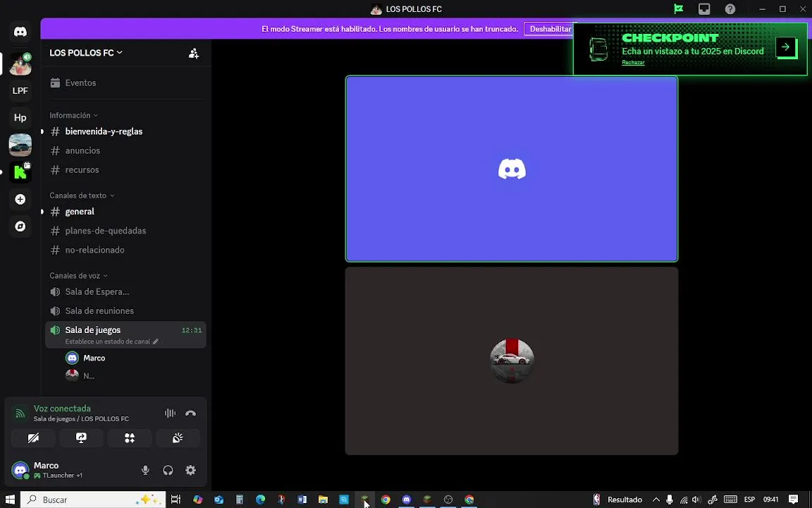Click the edit channel status pencil icon
Viewport: 812px width, 508px height.
[x=155, y=341]
